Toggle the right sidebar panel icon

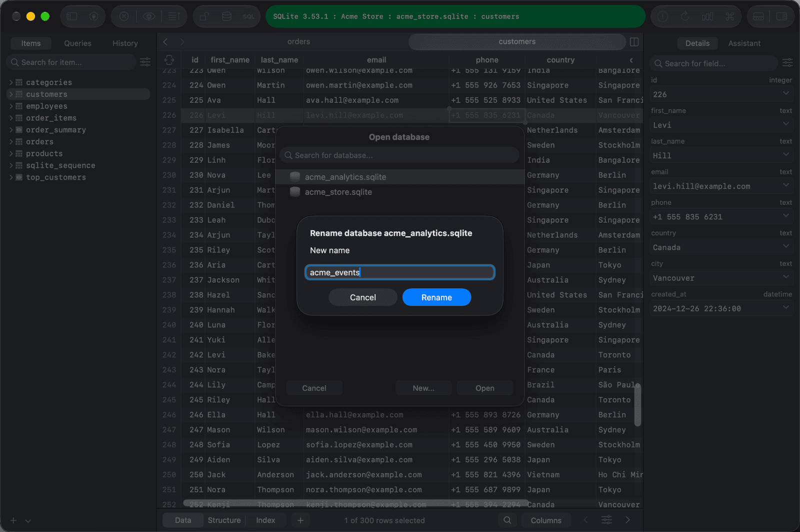[781, 16]
